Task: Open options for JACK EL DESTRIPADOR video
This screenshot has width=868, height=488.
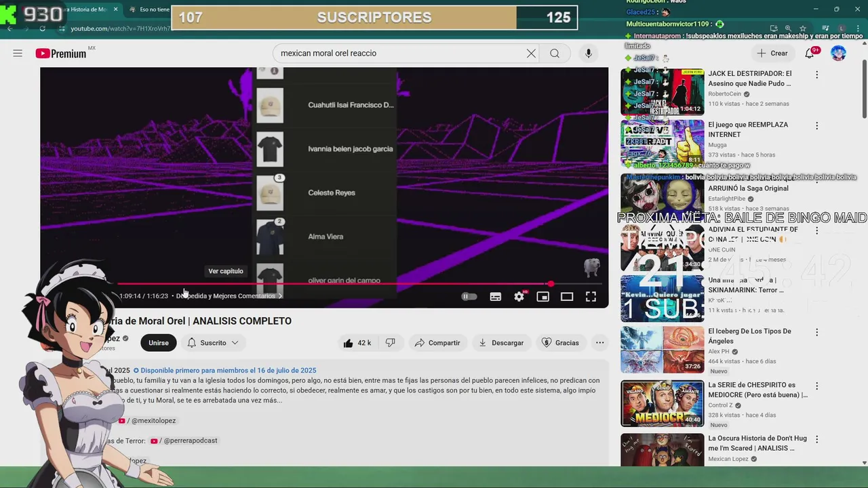Action: 816,75
